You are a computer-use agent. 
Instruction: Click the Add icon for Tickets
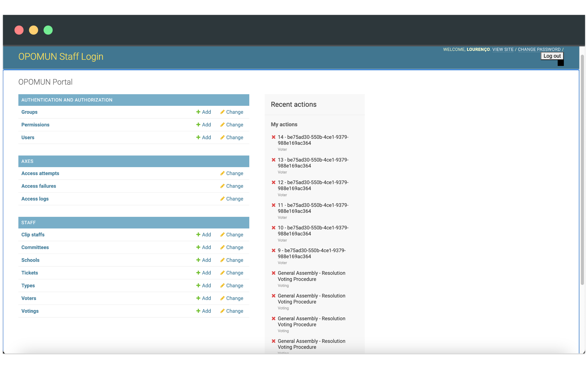198,273
